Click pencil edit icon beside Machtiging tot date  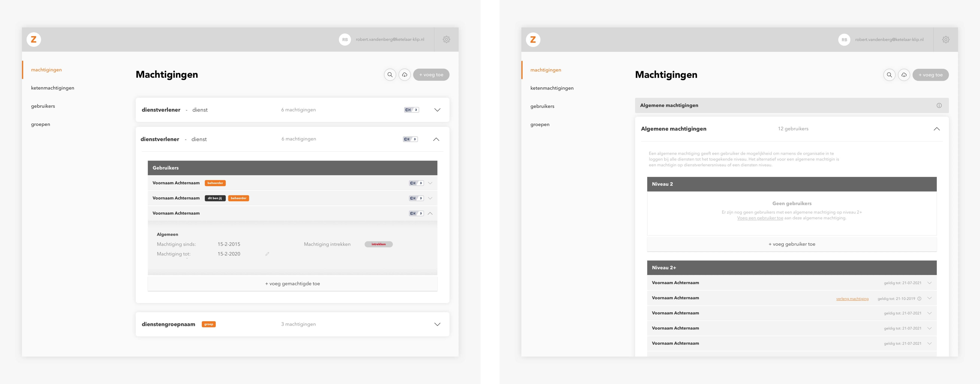coord(268,254)
